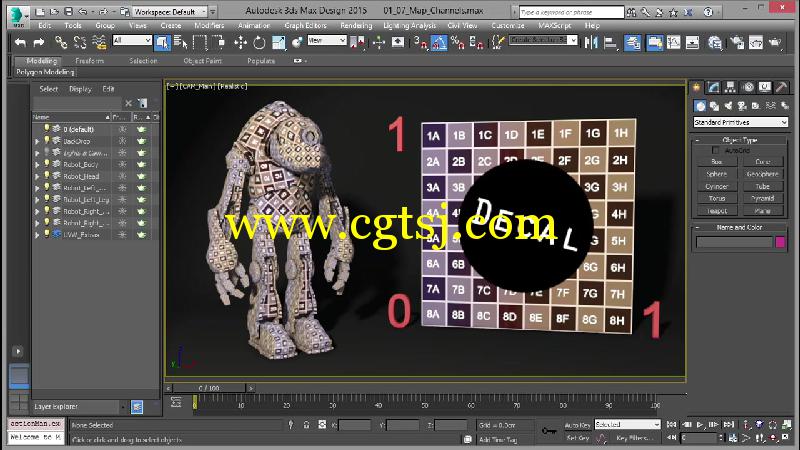Select the Lights category icon
Screen dimensions: 800x450
coord(728,106)
